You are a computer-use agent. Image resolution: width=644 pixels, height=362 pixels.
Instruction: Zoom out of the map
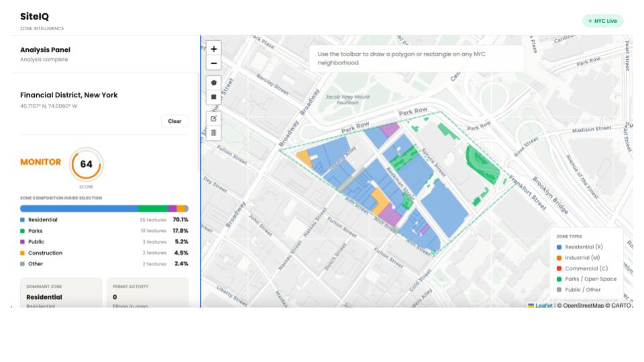[x=213, y=63]
